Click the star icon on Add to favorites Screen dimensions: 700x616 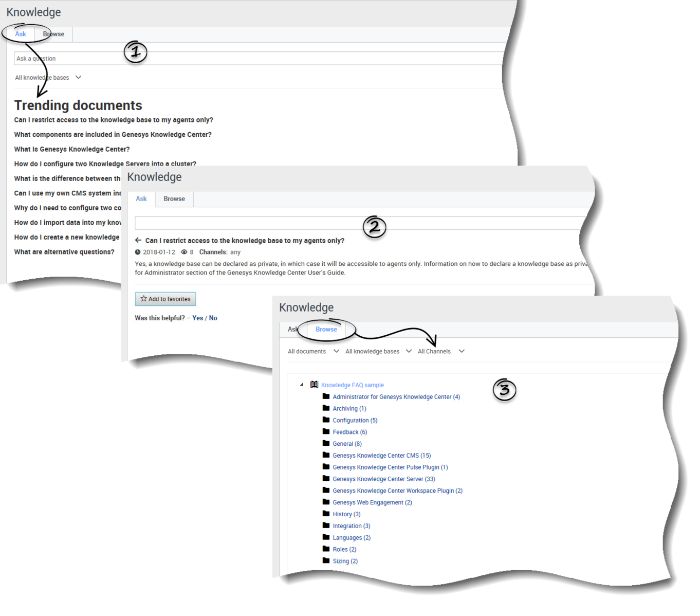[144, 299]
